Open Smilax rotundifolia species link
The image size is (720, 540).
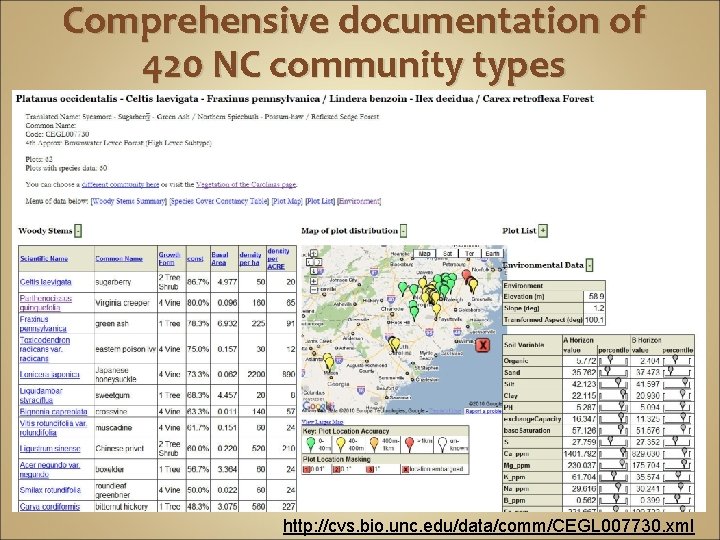coord(51,490)
